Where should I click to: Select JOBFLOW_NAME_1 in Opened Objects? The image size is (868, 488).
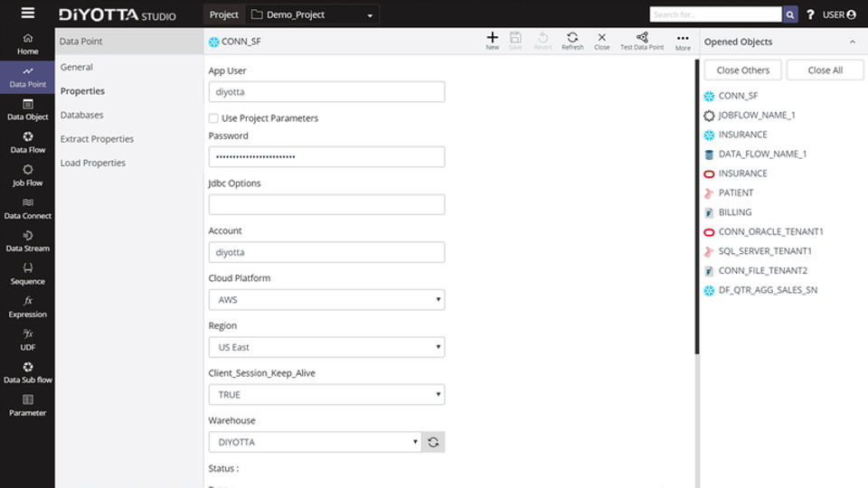tap(757, 116)
